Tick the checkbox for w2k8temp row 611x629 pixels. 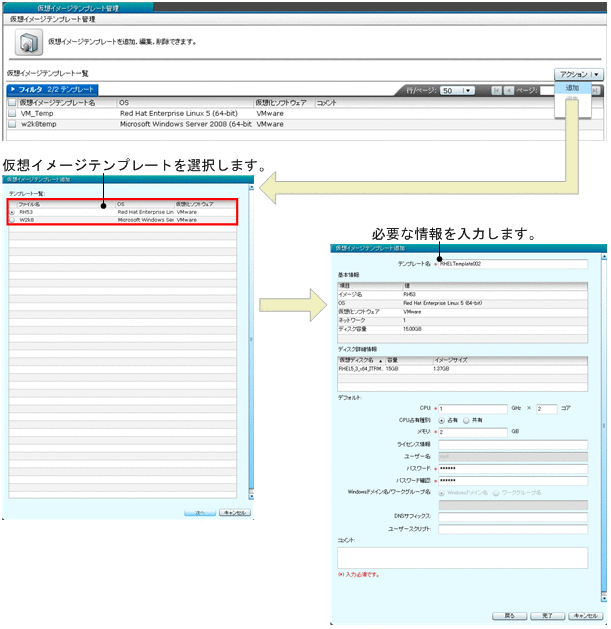click(x=12, y=125)
